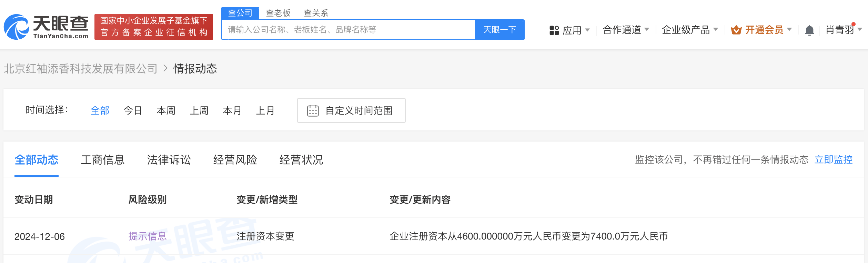Click the 风险级别 column header

(148, 200)
